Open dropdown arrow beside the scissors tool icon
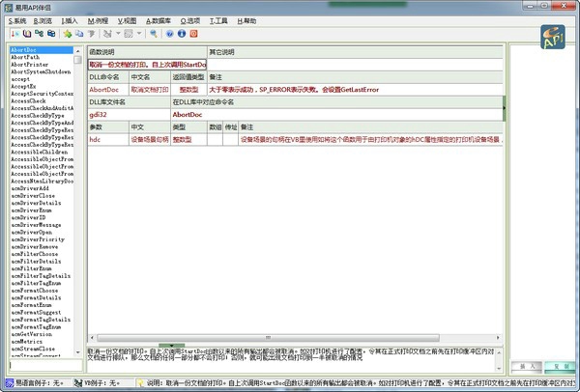This screenshot has height=392, width=580. [118, 33]
